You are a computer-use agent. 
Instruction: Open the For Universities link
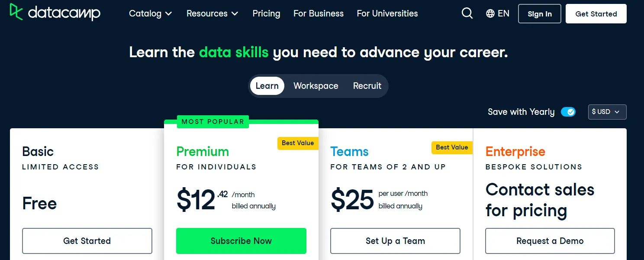(x=387, y=13)
